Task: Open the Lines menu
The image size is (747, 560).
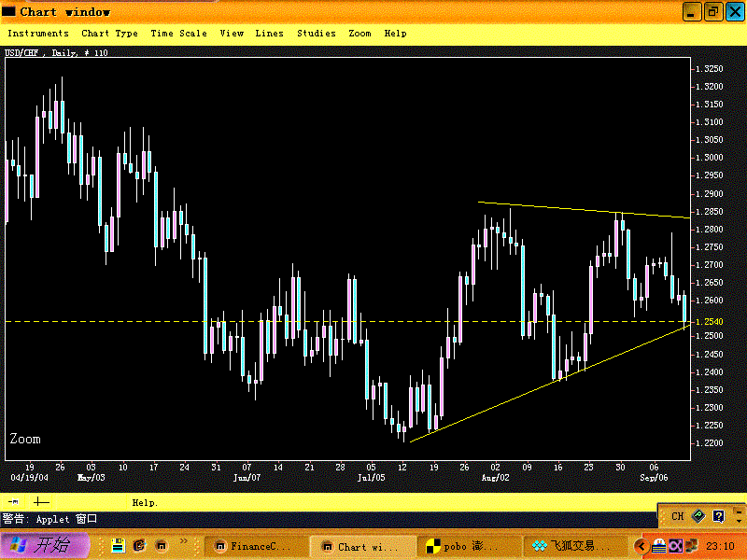Action: [x=269, y=33]
